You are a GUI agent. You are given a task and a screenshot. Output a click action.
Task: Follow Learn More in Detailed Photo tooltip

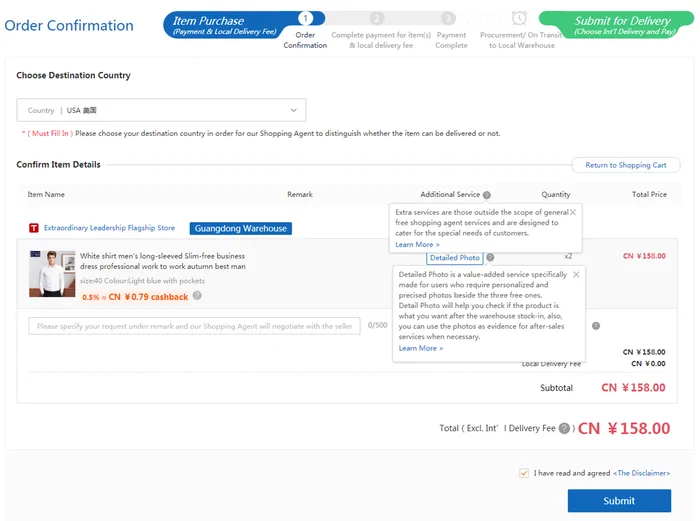(x=421, y=348)
